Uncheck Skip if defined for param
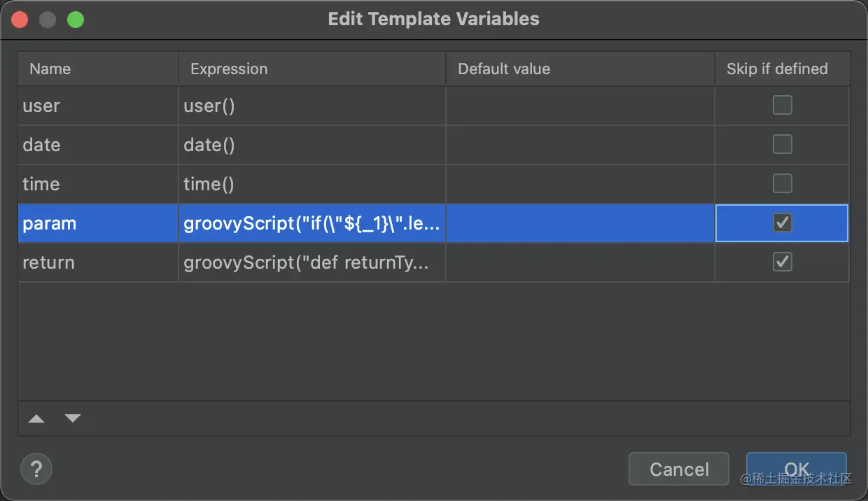 [782, 223]
